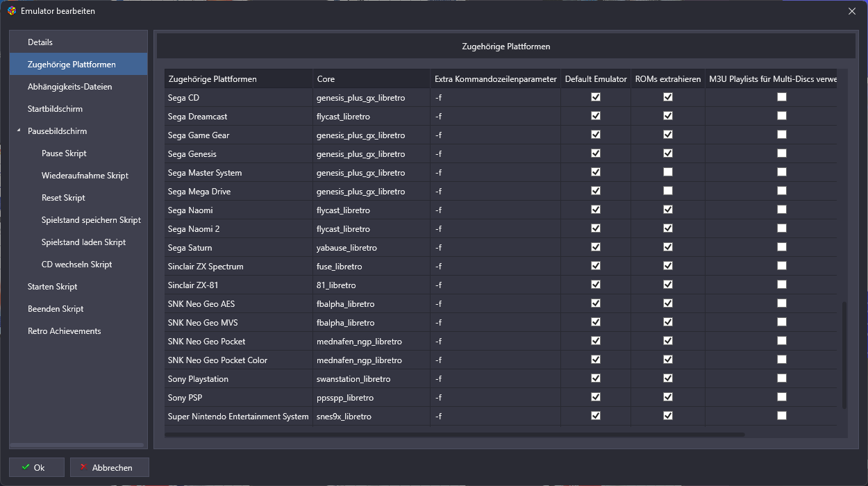
Task: Select the Retro Achievements entry
Action: 64,331
